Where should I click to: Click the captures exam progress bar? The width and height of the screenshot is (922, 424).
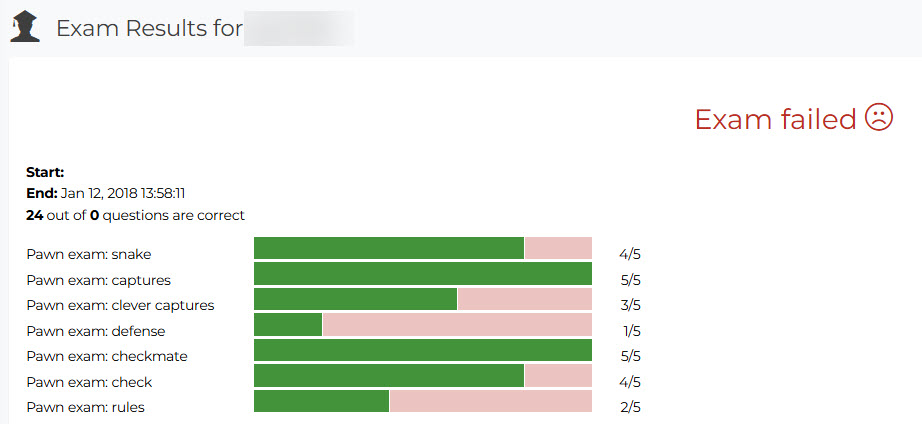pos(423,274)
